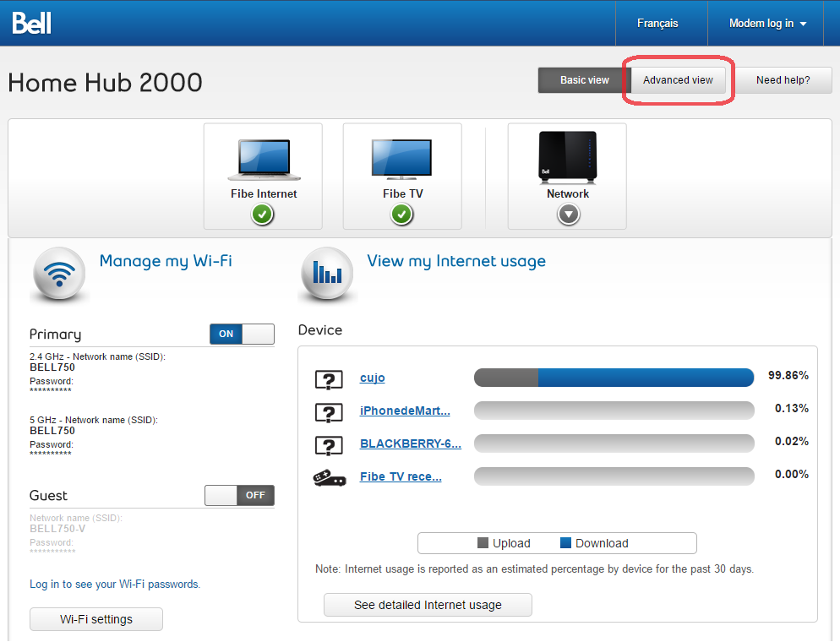Open the Manage my Wi-Fi heading
840x642 pixels.
coord(166,261)
